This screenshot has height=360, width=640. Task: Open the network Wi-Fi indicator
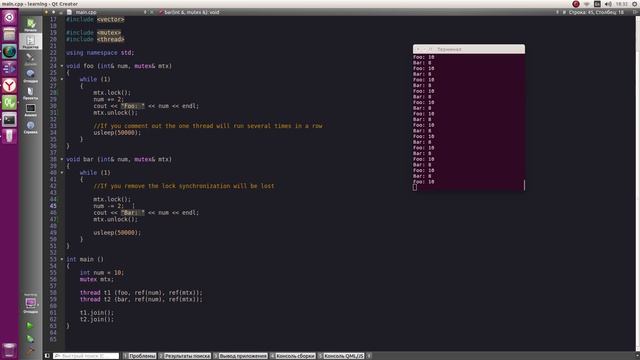[x=587, y=4]
